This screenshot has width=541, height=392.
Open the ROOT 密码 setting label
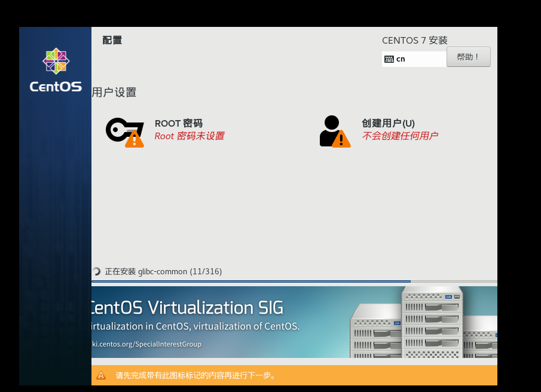click(x=178, y=123)
